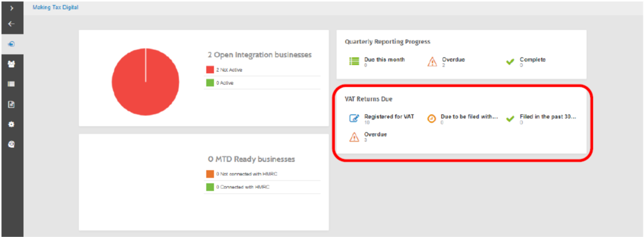Open Overdue VAT returns warning item
The width and height of the screenshot is (644, 237).
pos(368,137)
